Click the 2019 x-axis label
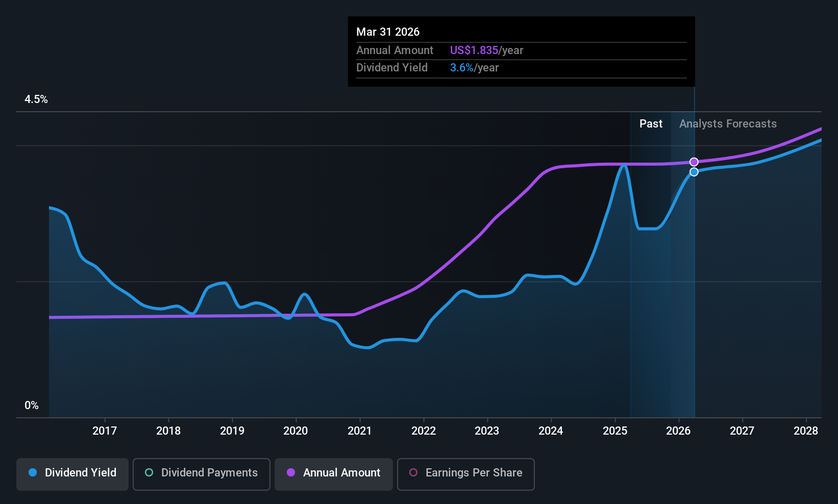The height and width of the screenshot is (504, 838). click(232, 431)
